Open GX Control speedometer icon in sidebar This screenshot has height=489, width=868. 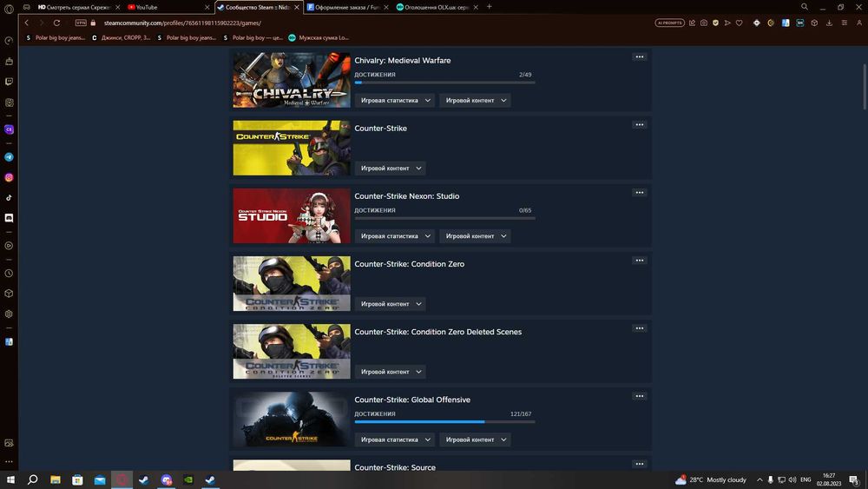[x=9, y=41]
